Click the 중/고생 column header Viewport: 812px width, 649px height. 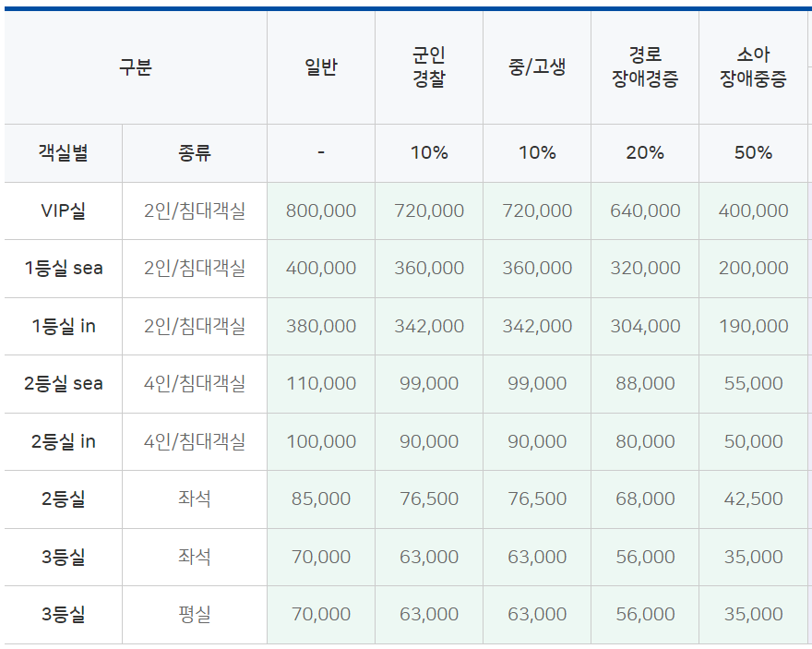pyautogui.click(x=535, y=65)
